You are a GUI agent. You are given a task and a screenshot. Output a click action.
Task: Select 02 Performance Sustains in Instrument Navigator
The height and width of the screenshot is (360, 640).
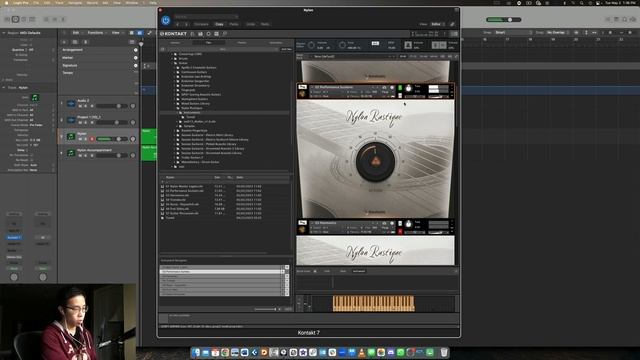(x=221, y=271)
